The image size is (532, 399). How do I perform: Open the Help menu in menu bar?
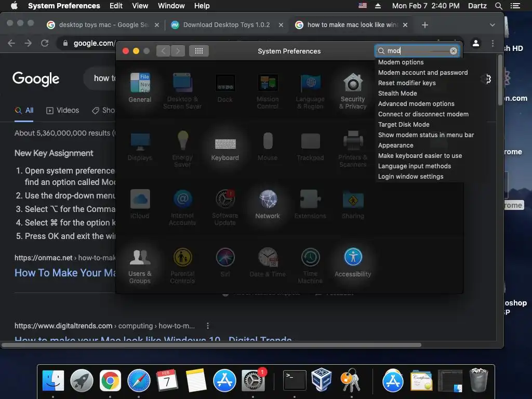click(x=202, y=6)
